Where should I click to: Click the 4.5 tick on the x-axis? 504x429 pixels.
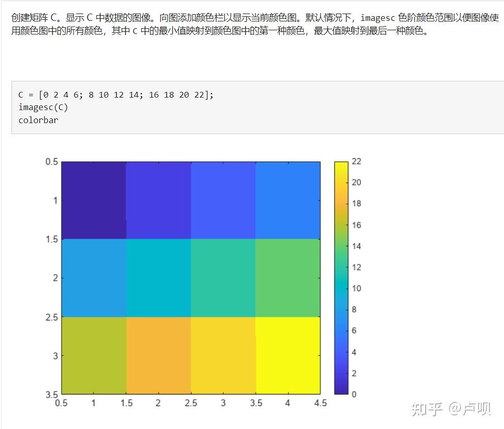coord(320,403)
